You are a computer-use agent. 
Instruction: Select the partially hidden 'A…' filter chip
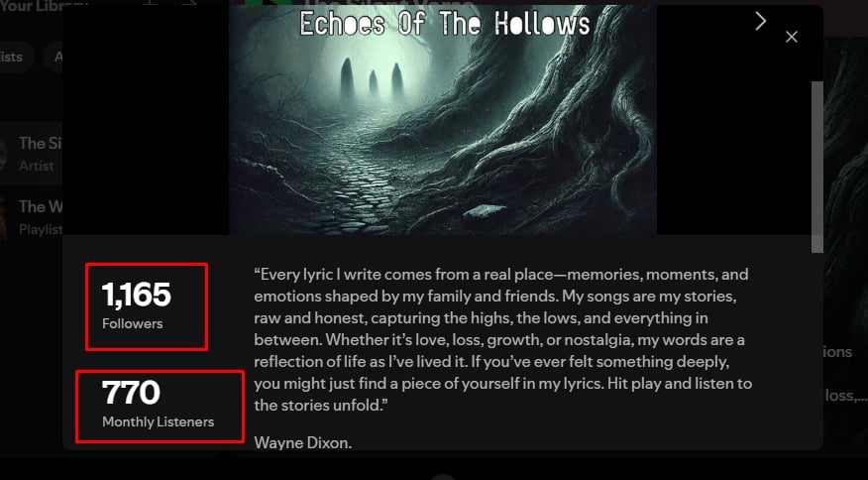(x=54, y=57)
